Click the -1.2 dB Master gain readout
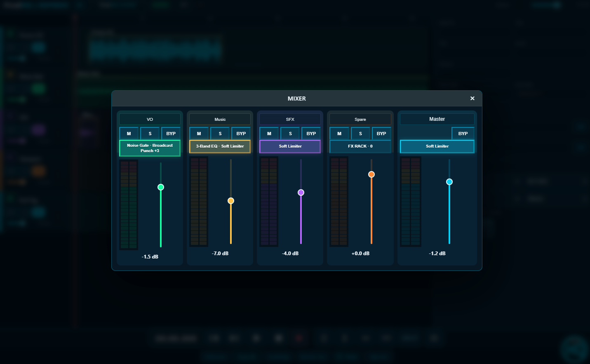Image resolution: width=590 pixels, height=364 pixels. [x=437, y=253]
